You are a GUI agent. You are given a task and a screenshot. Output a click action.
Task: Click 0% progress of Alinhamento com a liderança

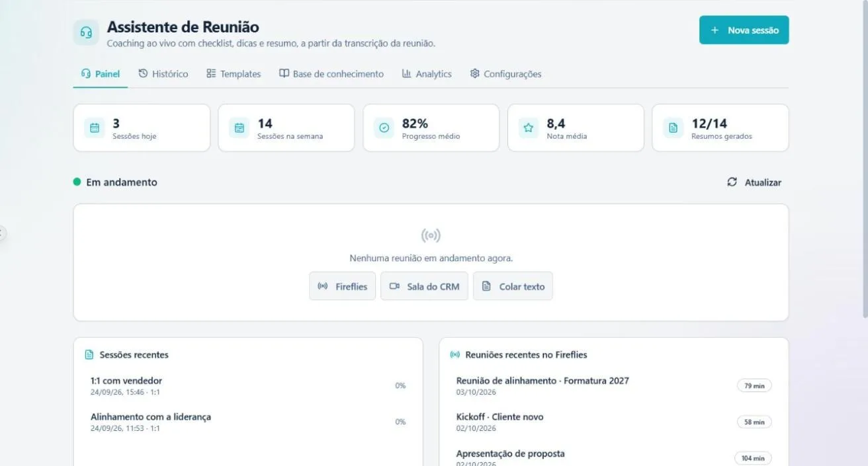point(400,422)
